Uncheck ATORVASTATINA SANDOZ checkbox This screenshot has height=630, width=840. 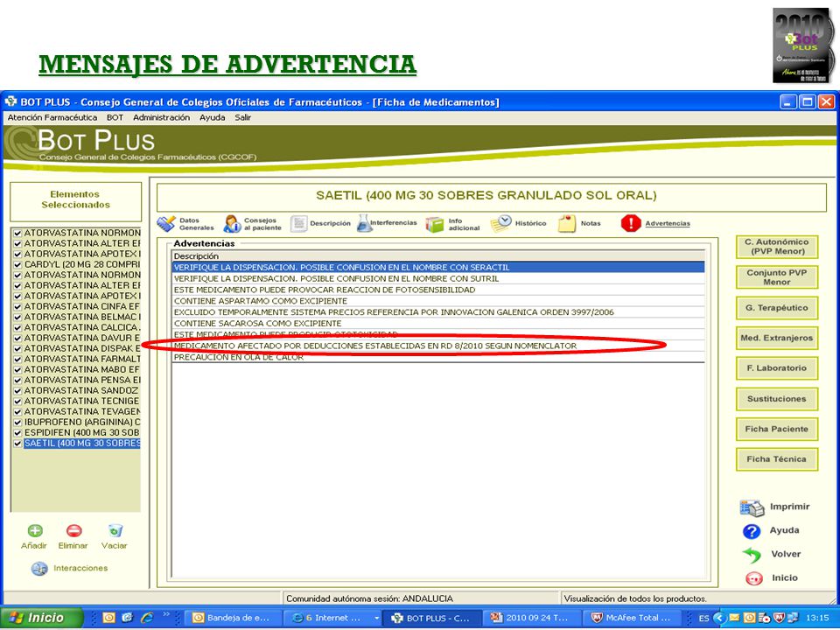click(17, 390)
